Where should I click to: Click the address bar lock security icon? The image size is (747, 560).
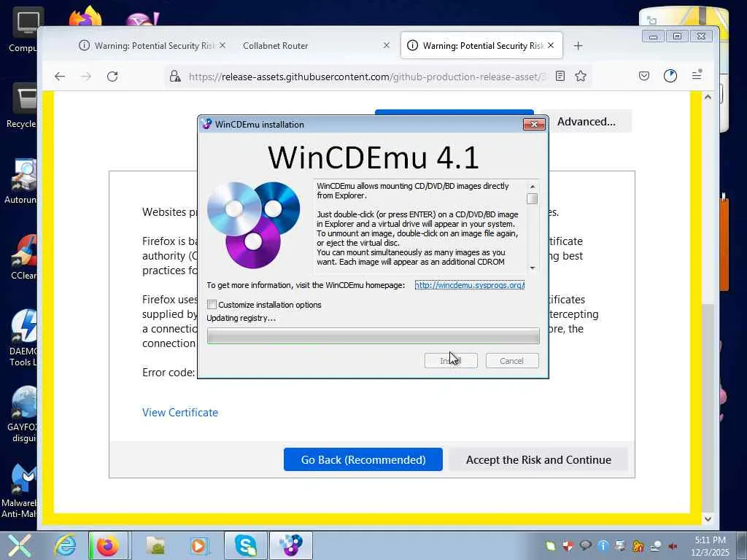[x=175, y=76]
